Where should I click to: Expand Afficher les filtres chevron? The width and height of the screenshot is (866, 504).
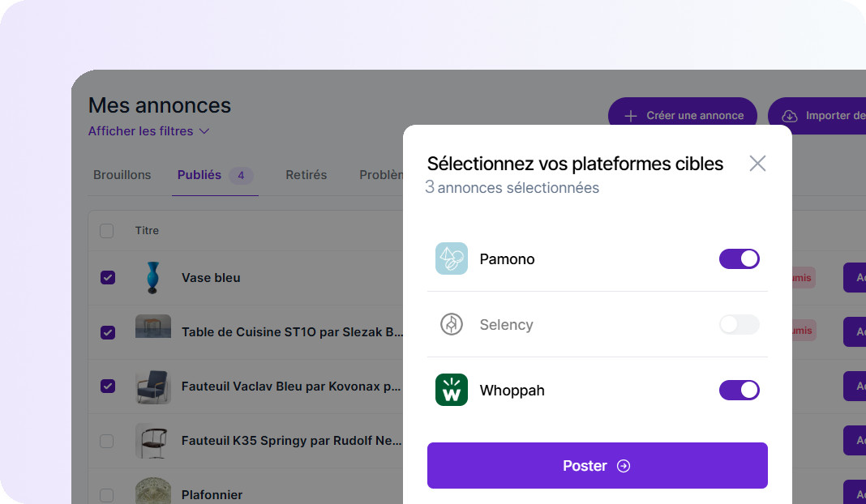click(x=204, y=131)
